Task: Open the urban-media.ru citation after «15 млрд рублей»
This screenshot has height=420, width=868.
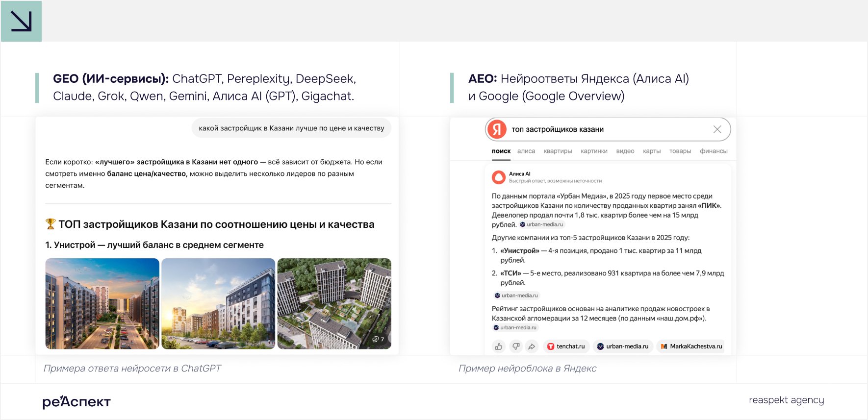Action: [542, 224]
